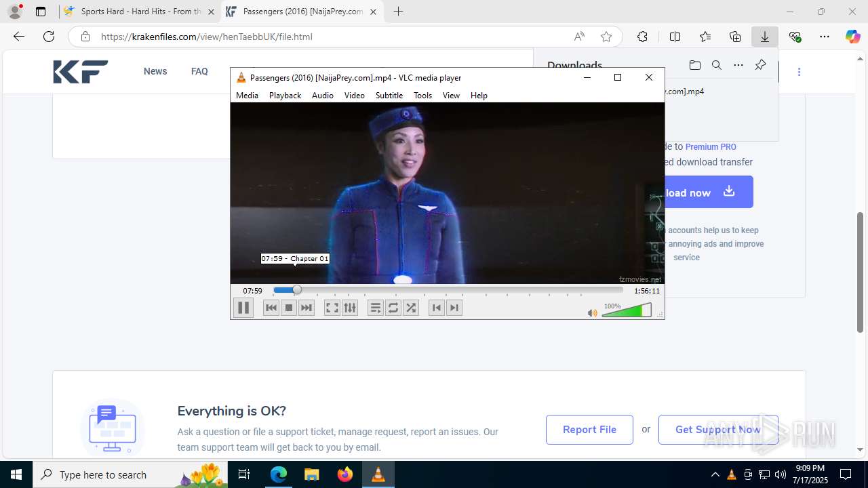Open the VLC Tools menu
The width and height of the screenshot is (868, 488).
pos(422,96)
